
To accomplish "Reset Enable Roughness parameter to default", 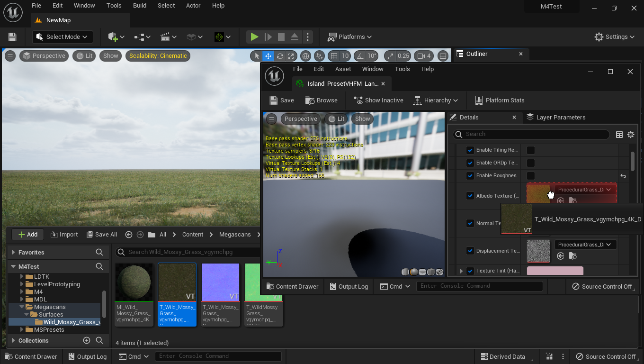I will 623,176.
